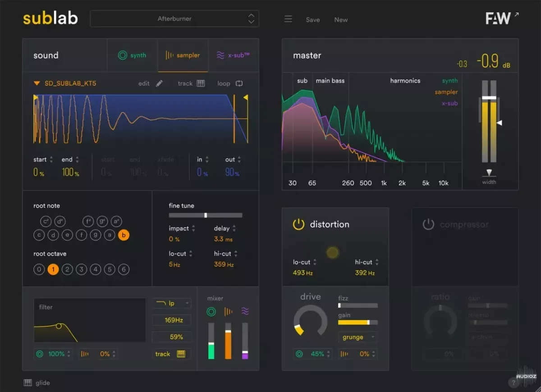Select root octave 0

39,269
